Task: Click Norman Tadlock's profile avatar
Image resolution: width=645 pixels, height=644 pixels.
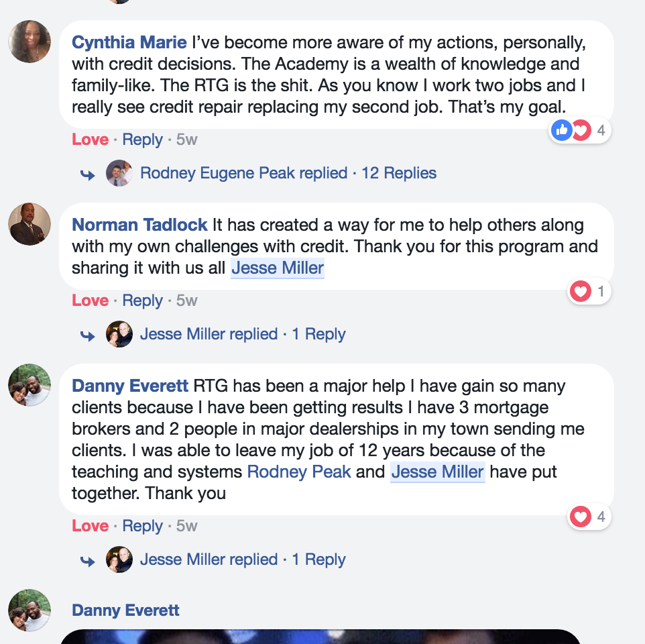Action: coord(30,224)
